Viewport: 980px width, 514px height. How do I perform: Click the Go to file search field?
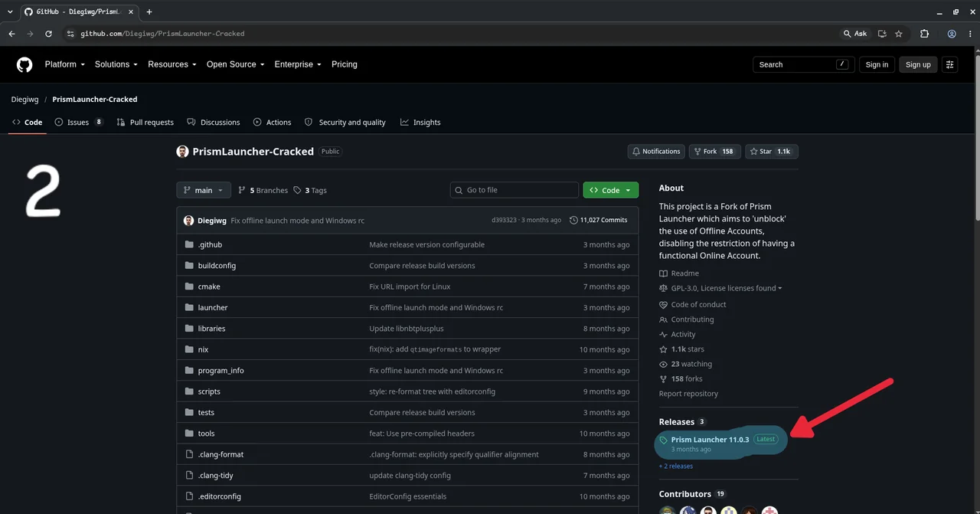[x=514, y=190]
